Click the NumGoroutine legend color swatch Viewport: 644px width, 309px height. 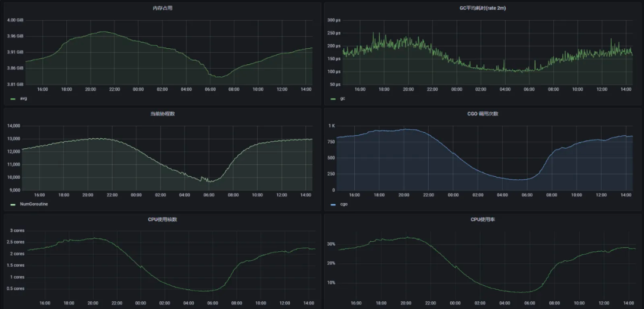(x=13, y=204)
